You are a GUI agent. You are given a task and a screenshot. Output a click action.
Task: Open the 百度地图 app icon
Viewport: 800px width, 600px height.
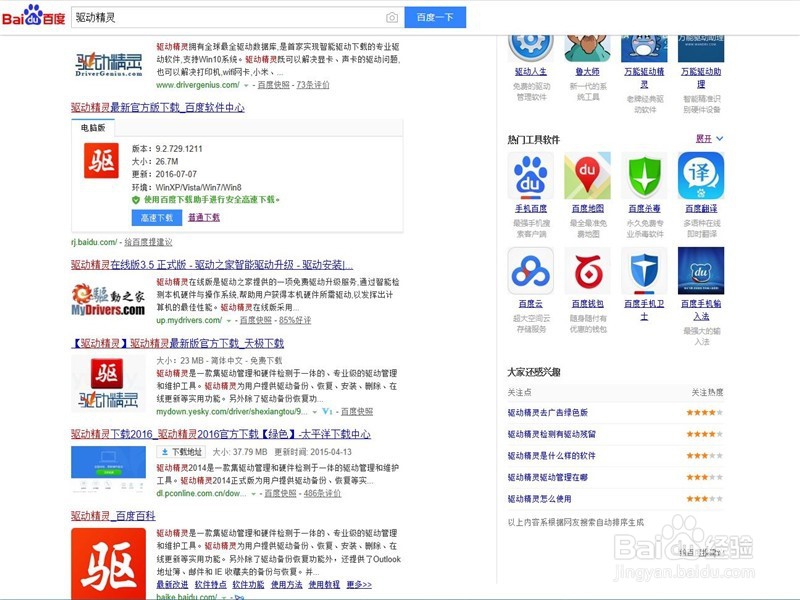click(587, 176)
